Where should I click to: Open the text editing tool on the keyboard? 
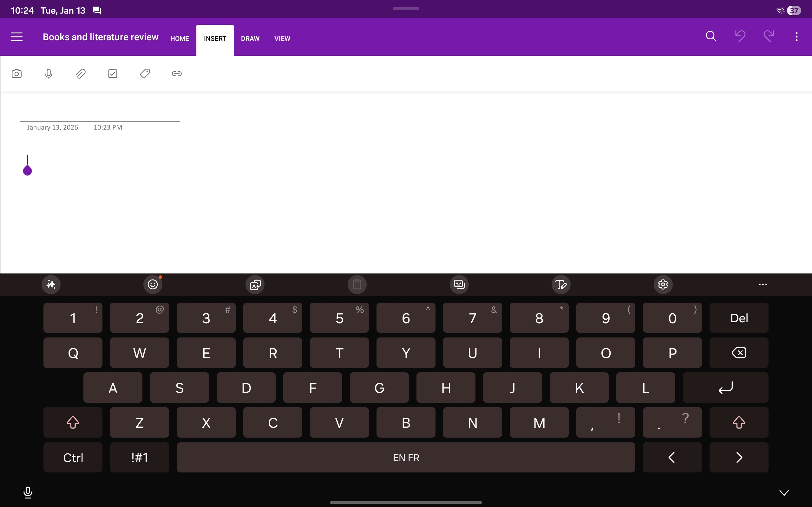point(561,284)
